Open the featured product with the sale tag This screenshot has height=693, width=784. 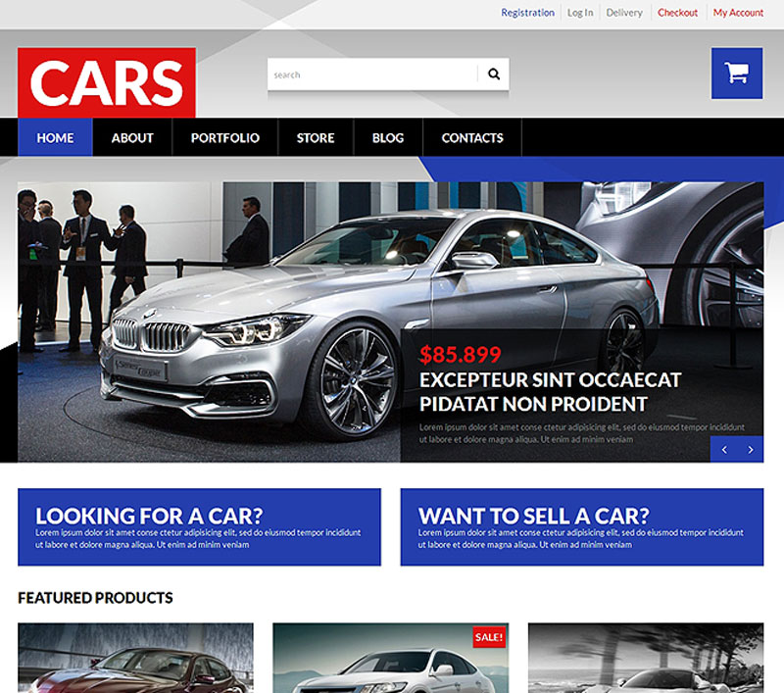392,657
